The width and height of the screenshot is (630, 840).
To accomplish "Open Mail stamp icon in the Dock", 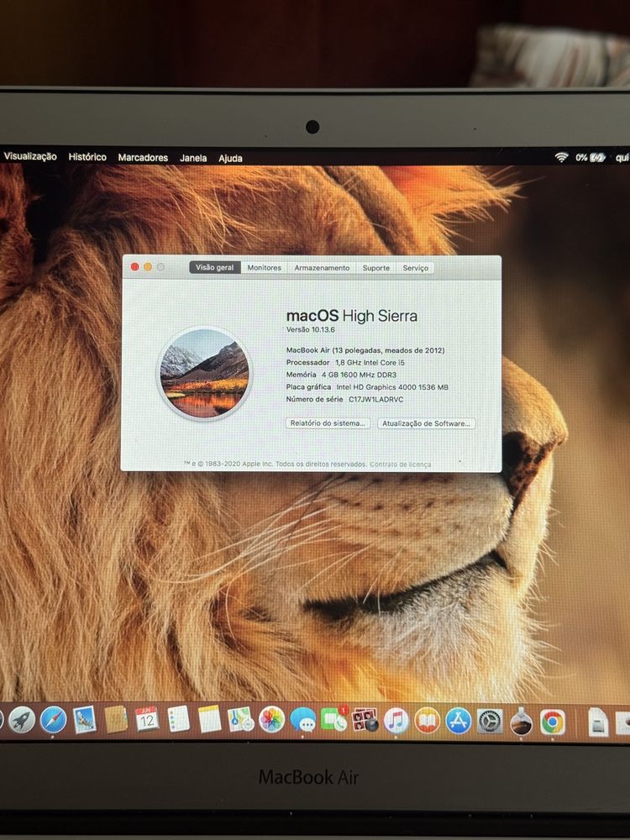I will coord(85,720).
